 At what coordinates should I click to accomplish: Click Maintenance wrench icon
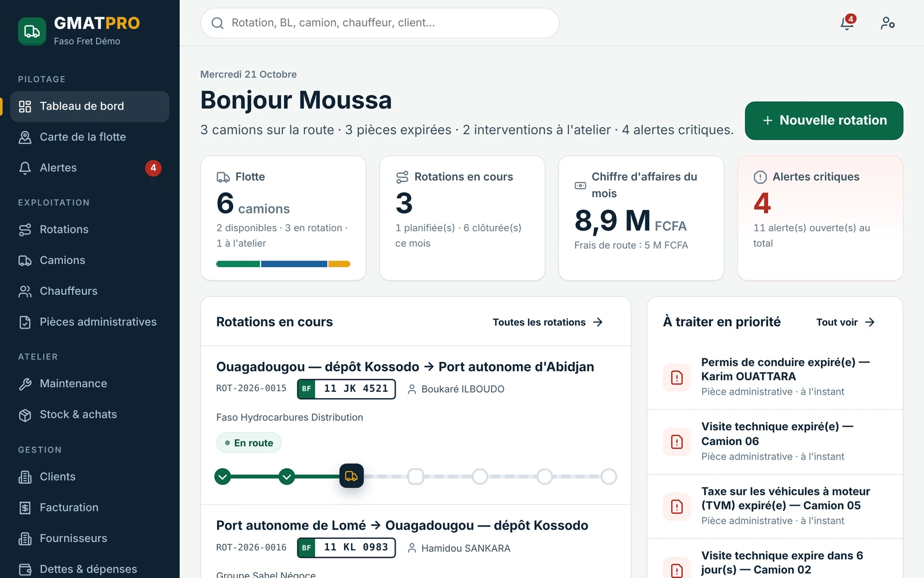[x=25, y=384]
